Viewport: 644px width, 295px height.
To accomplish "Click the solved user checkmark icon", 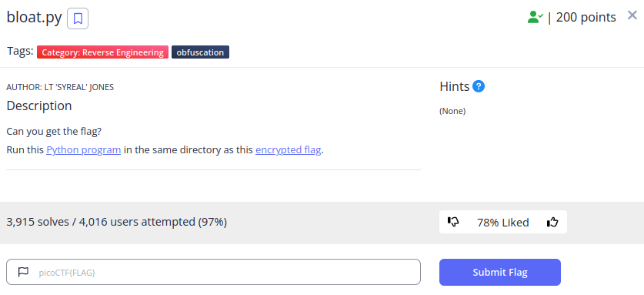I will pyautogui.click(x=536, y=17).
